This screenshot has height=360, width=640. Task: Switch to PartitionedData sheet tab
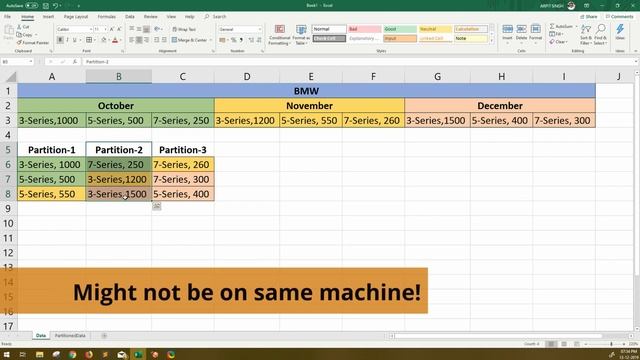point(70,336)
